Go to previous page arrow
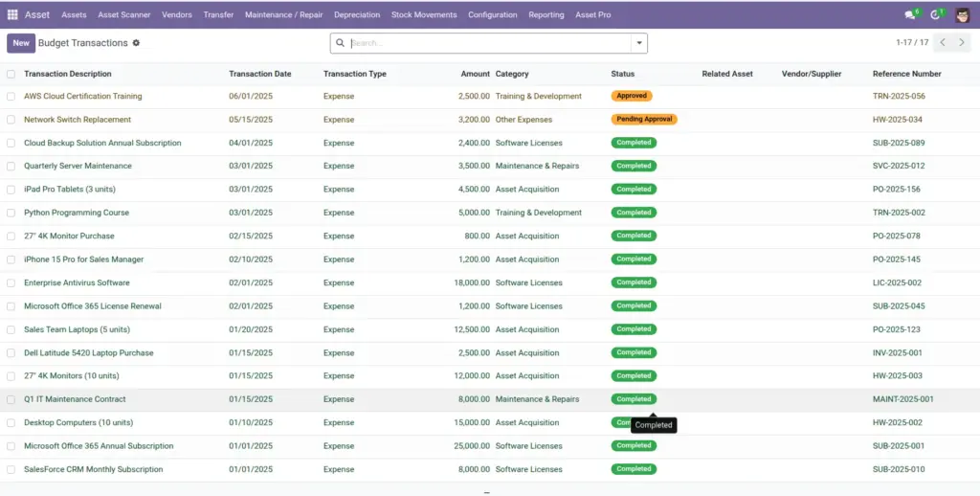Screen dimensions: 980x496 (x=943, y=42)
